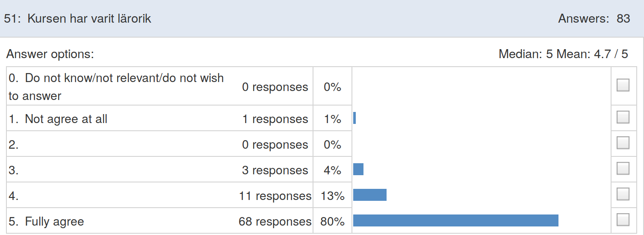
Task: Mark the checkbox for answer option 4
Action: [623, 194]
